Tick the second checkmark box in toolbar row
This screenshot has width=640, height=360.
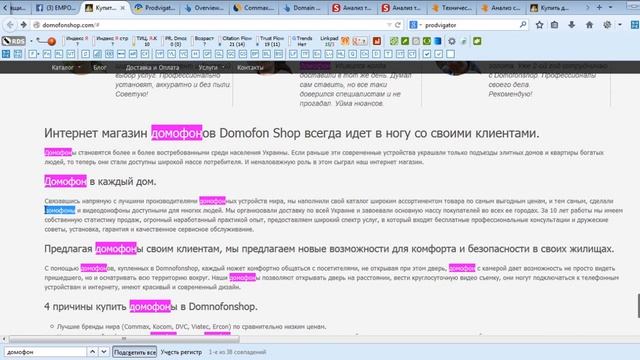439,53
